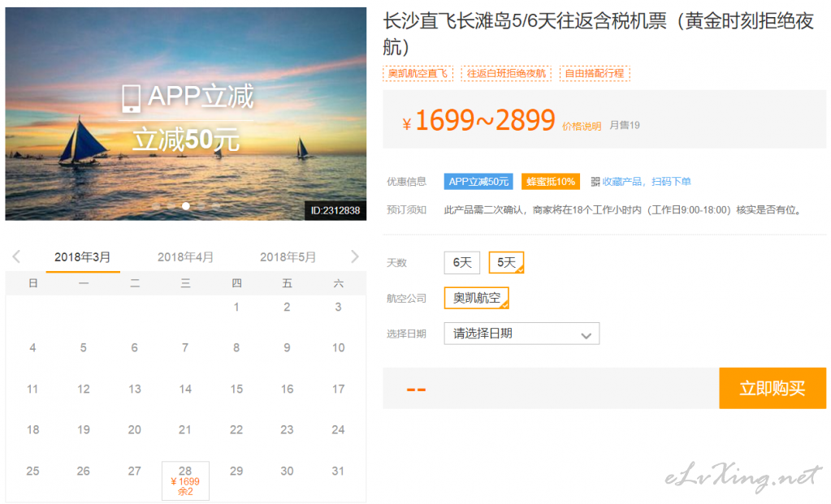Switch to the 2018年4月 calendar tab
Viewport: 831px width, 504px height.
(185, 257)
